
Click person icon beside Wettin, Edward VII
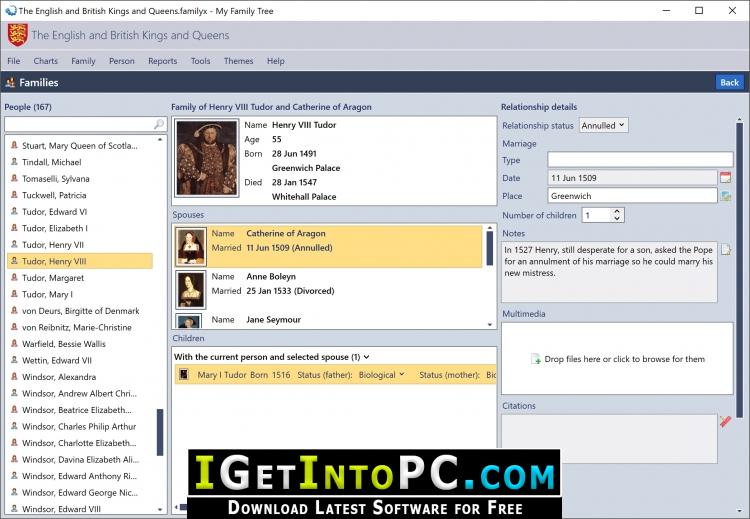point(14,360)
